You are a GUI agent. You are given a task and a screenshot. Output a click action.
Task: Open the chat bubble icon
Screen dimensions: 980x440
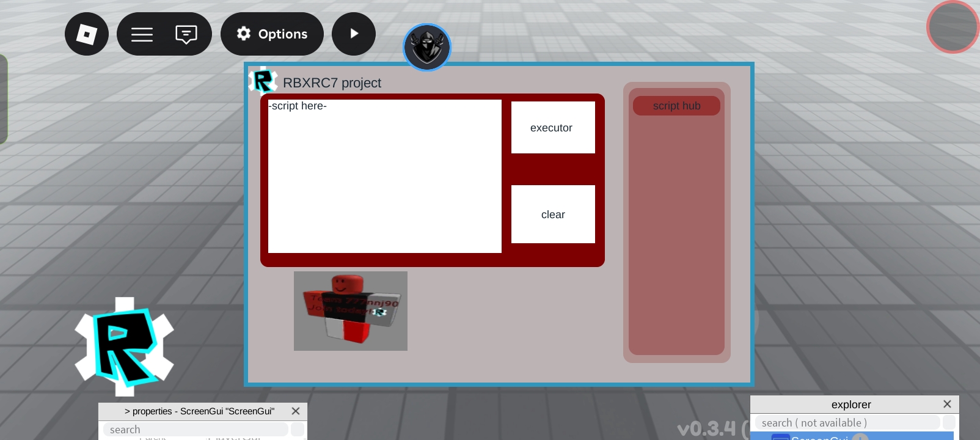186,34
